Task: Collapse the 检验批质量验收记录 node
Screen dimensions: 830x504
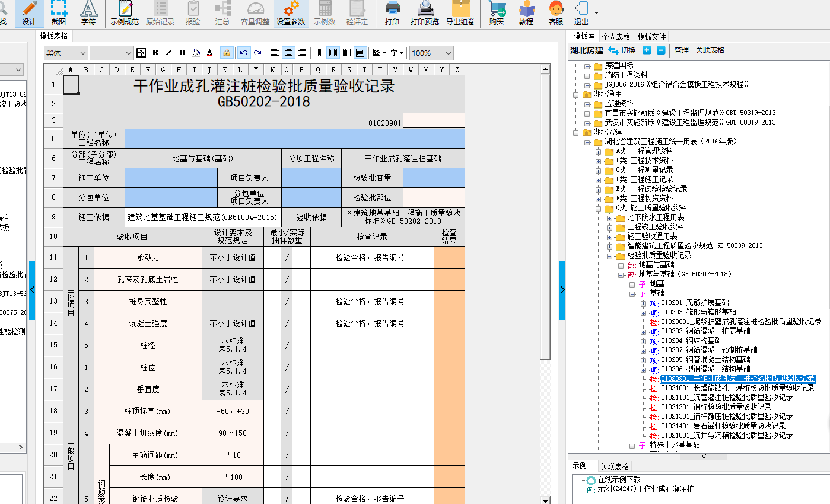Action: click(609, 256)
